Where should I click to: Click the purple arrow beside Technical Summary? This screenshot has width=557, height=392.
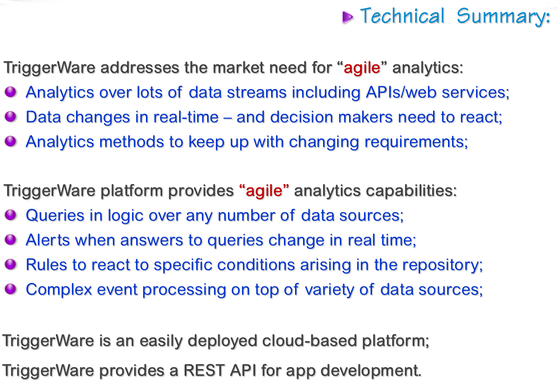[x=348, y=17]
